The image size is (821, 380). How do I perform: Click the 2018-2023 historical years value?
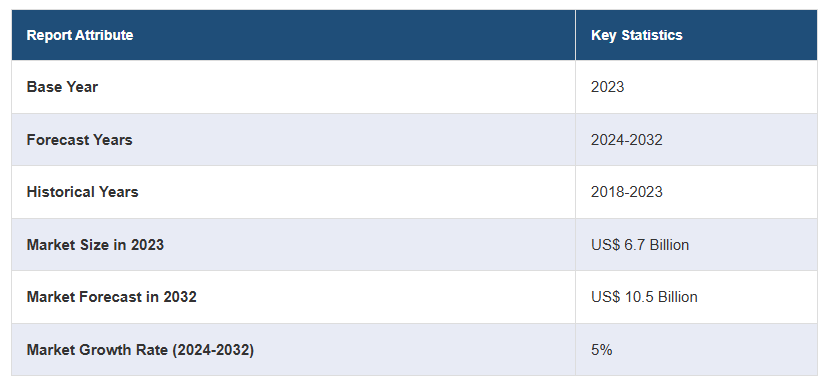(627, 192)
